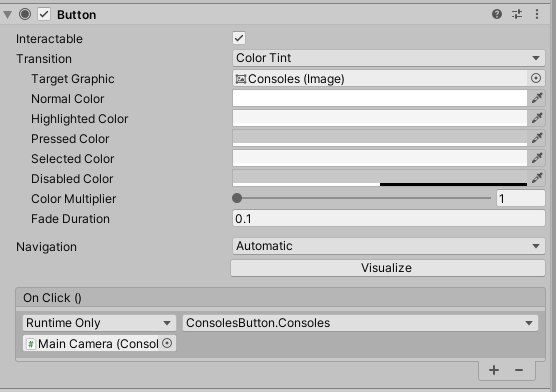Pick Highlighted Color with eyedropper

(x=537, y=118)
